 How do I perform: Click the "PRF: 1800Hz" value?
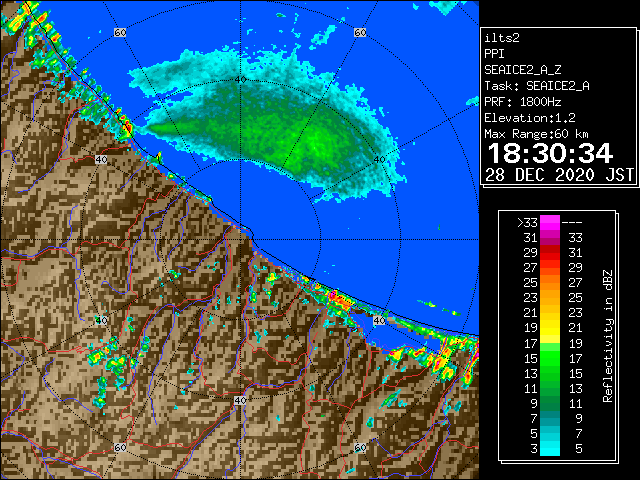523,102
